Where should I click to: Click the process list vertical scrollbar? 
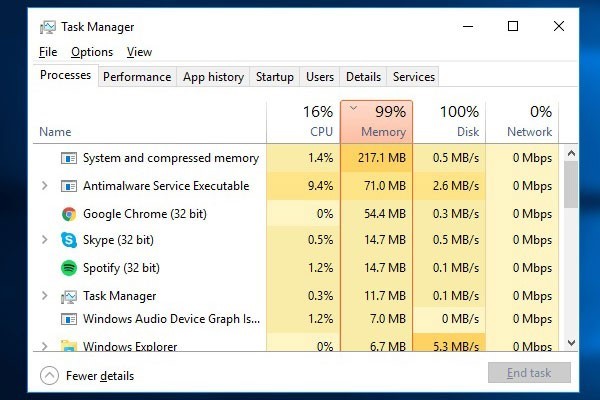[571, 250]
